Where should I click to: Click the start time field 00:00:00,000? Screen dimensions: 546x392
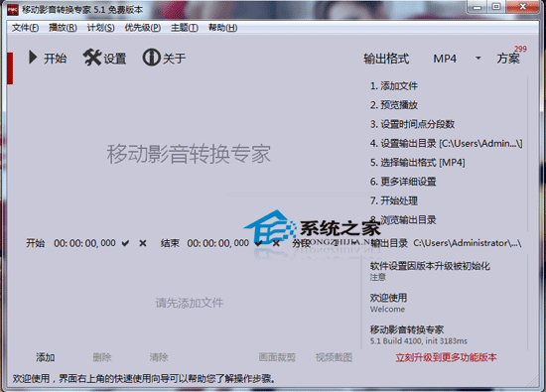84,243
